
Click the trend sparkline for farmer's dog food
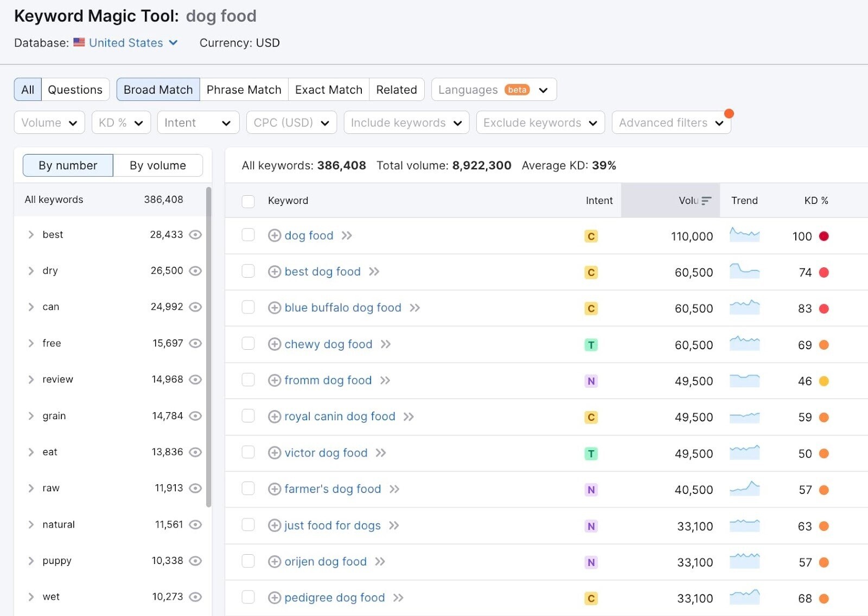point(744,489)
